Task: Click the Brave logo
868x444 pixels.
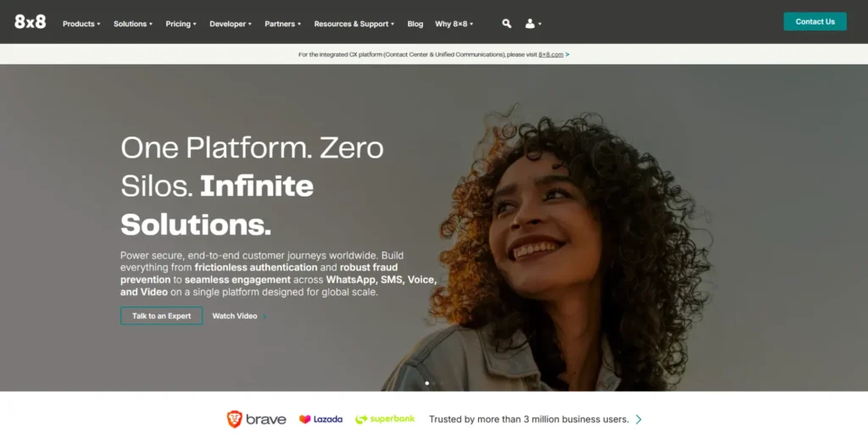Action: click(x=256, y=419)
